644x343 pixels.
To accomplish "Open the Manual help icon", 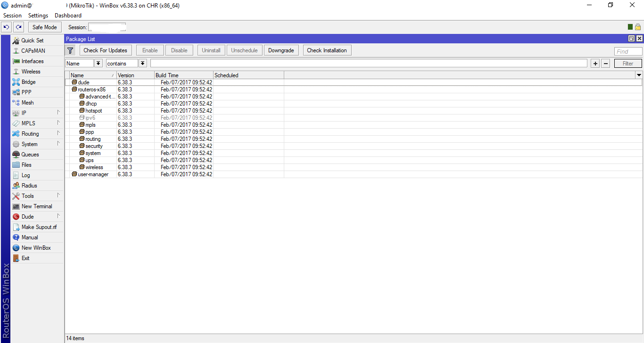I will 16,237.
